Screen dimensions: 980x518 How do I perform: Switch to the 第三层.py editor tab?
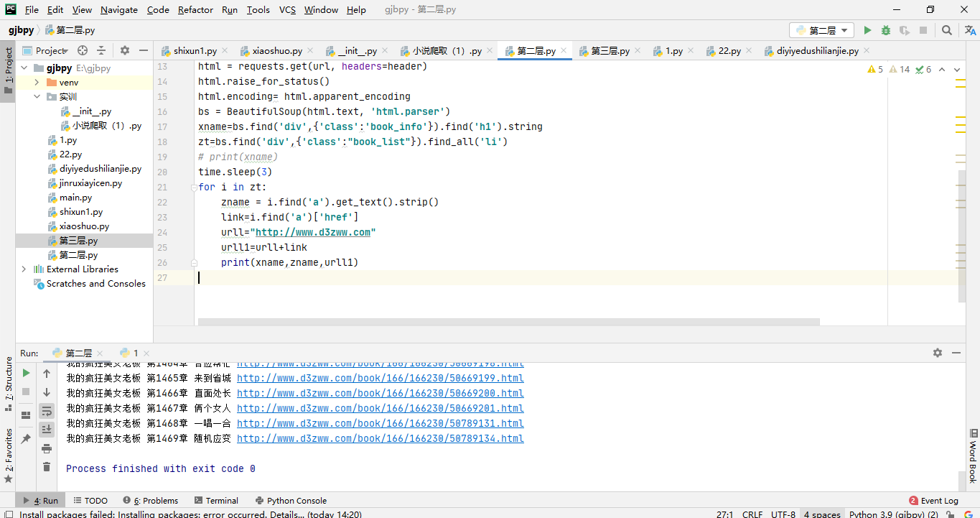point(610,51)
